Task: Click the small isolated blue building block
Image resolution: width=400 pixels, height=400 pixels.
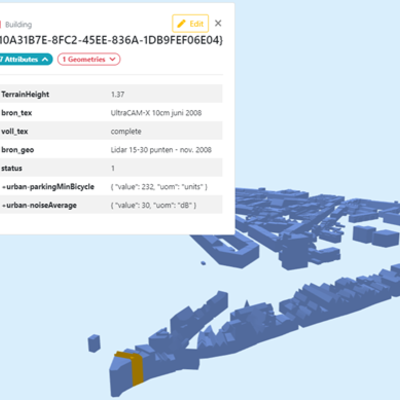Action: tap(94, 343)
